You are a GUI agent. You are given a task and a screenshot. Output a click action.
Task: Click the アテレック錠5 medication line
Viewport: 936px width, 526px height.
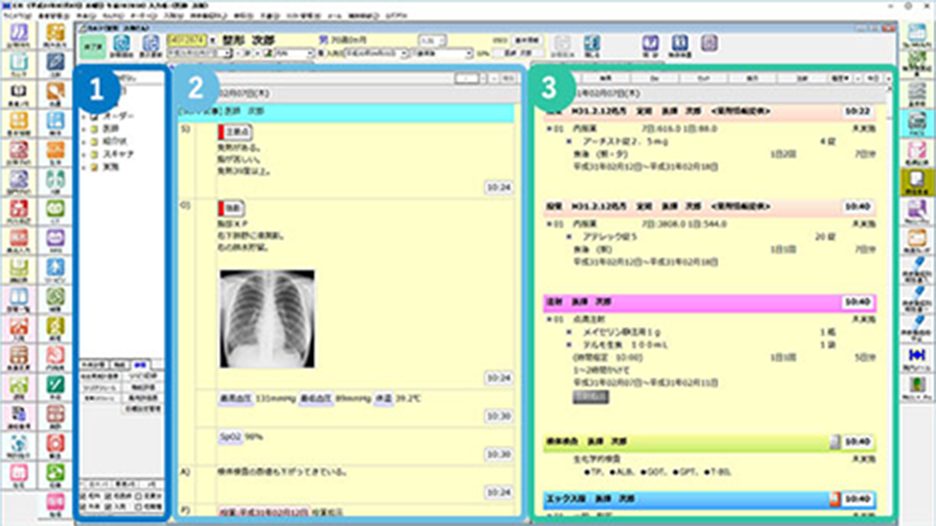[x=609, y=237]
